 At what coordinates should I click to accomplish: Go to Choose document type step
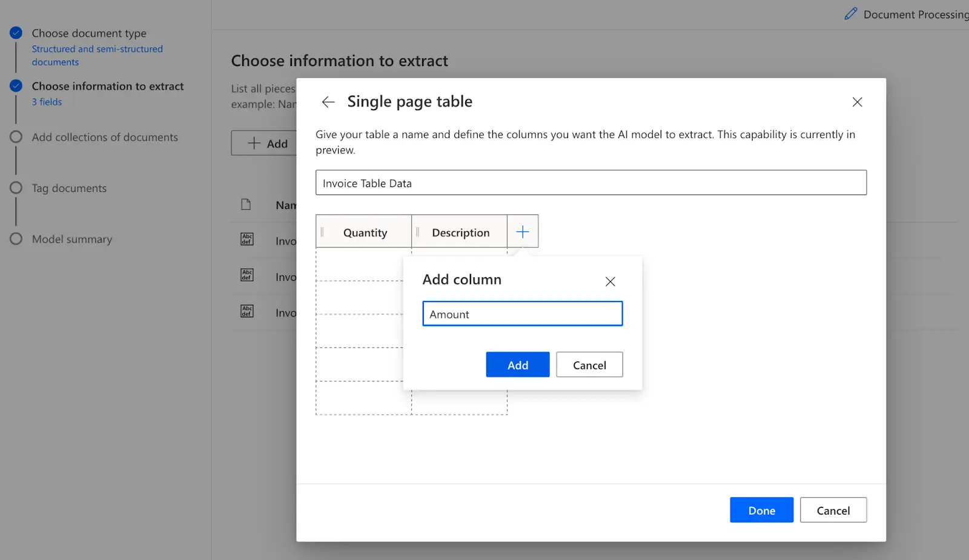(x=89, y=33)
